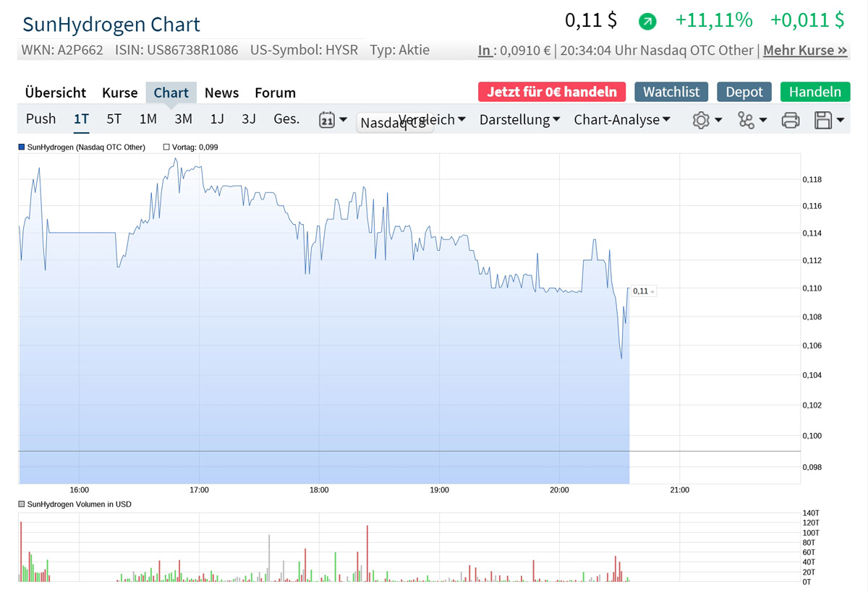Open the Forum tab
The width and height of the screenshot is (868, 592).
coord(275,93)
